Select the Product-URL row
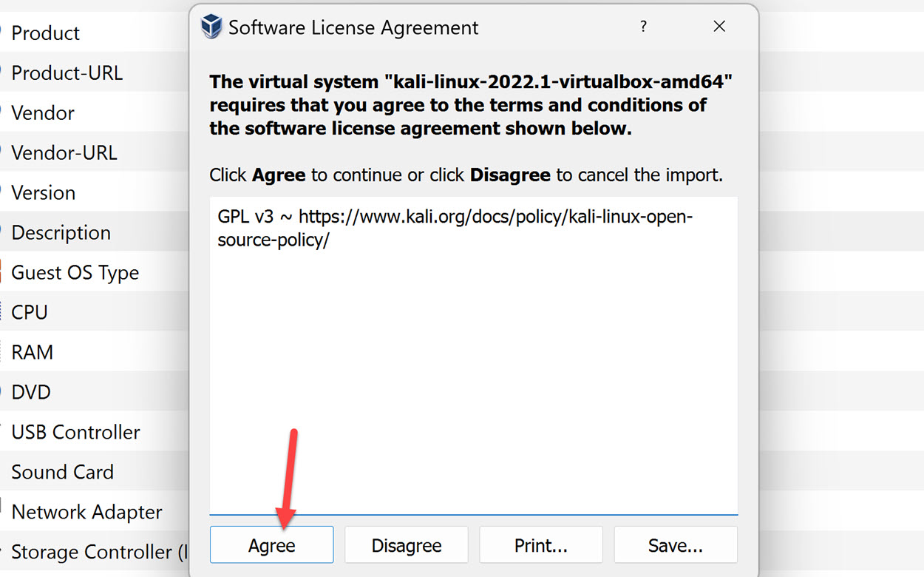This screenshot has height=577, width=924. (67, 72)
